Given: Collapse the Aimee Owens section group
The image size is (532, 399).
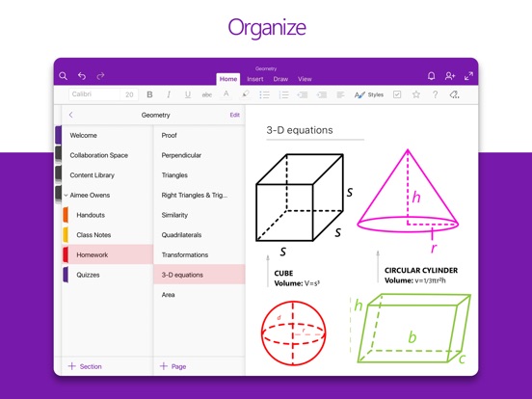Looking at the screenshot, I should [66, 195].
